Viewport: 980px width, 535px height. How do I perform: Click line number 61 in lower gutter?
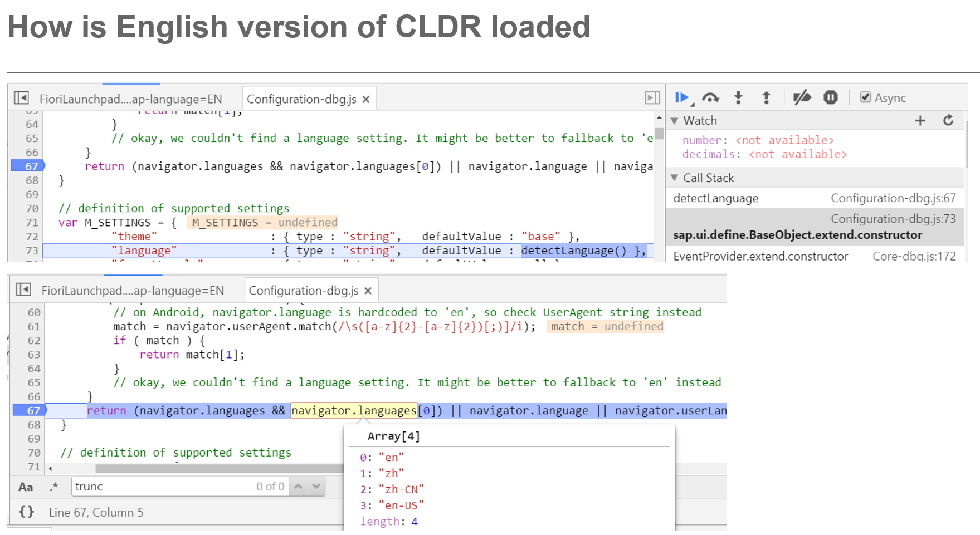click(34, 326)
